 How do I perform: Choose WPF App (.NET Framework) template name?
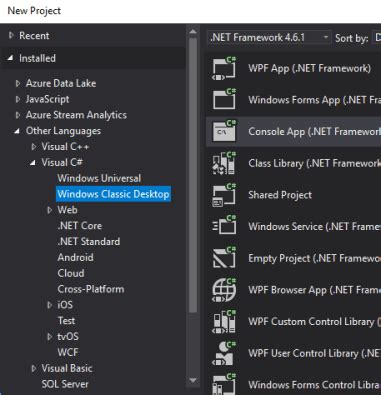pyautogui.click(x=309, y=69)
